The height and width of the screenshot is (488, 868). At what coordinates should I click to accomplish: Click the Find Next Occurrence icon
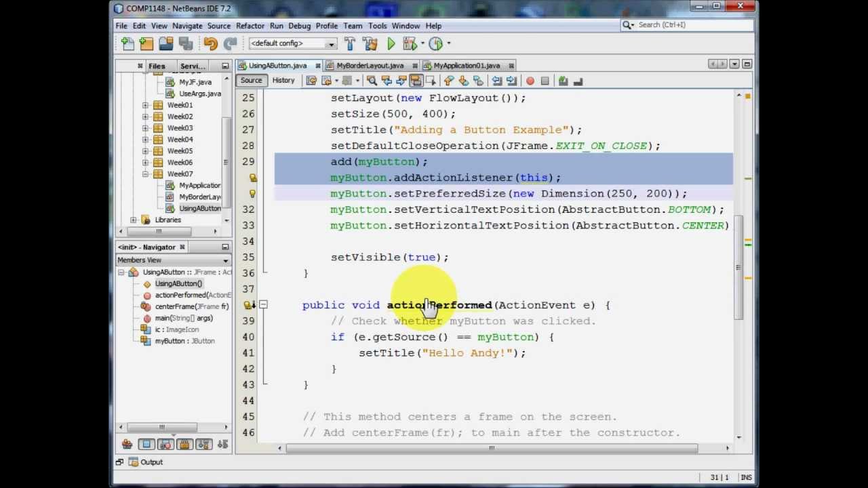pyautogui.click(x=401, y=81)
